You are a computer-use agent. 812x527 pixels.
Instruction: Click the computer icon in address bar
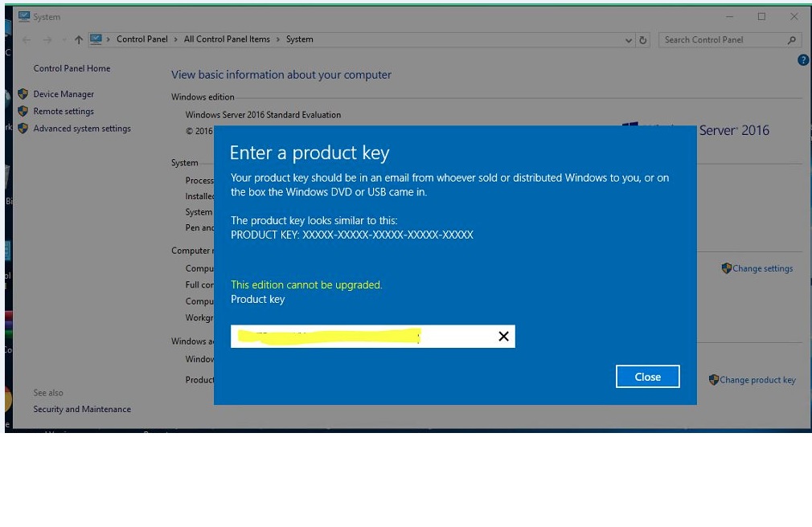pos(96,39)
